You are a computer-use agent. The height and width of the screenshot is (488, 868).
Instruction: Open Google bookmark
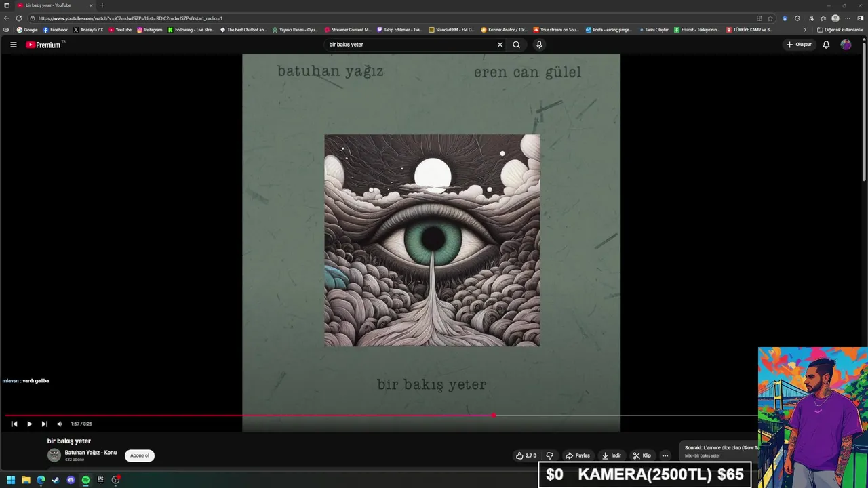(x=27, y=30)
